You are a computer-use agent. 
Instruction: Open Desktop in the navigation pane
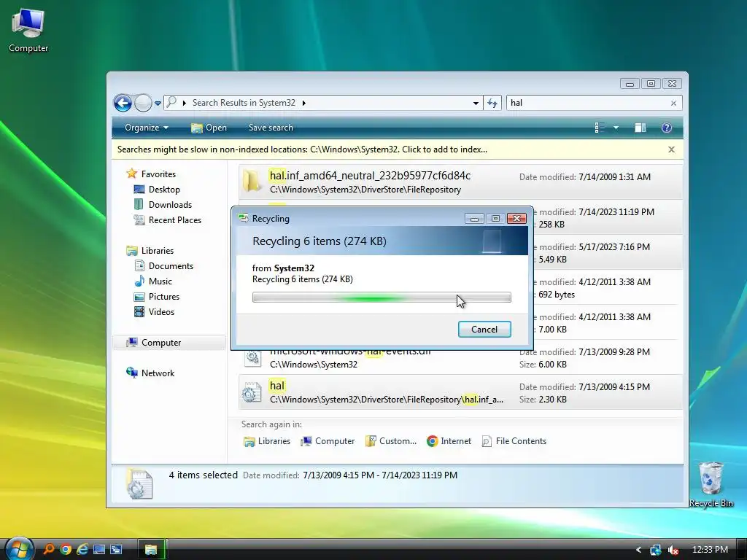[x=157, y=190]
